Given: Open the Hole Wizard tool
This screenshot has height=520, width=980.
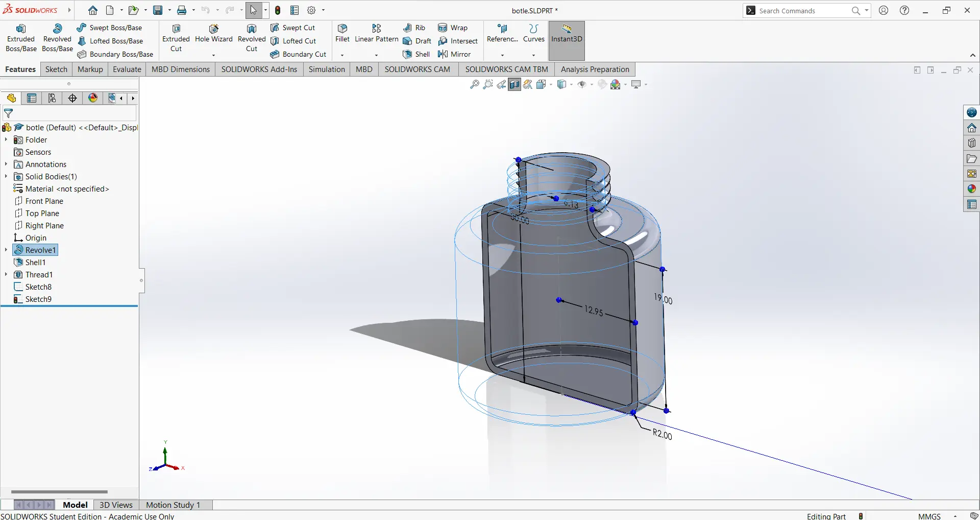Looking at the screenshot, I should [213, 34].
